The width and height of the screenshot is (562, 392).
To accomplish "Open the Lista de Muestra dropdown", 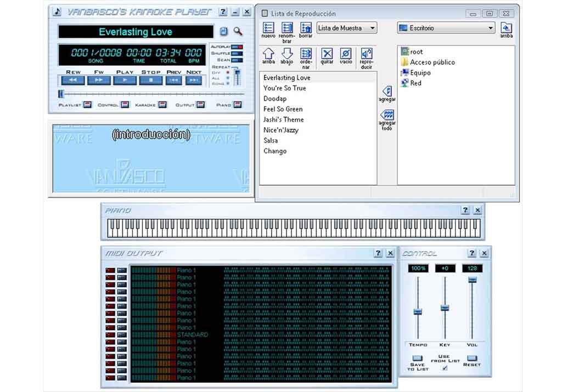I will point(347,28).
